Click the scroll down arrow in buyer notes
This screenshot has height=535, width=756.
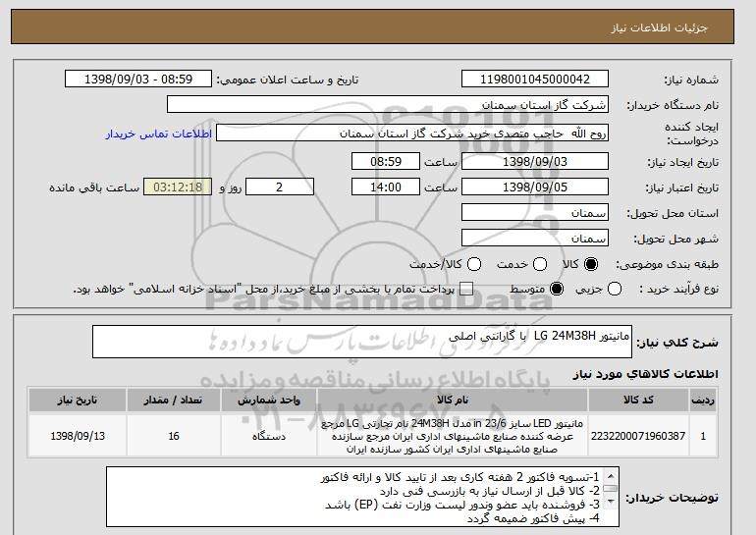pos(611,502)
